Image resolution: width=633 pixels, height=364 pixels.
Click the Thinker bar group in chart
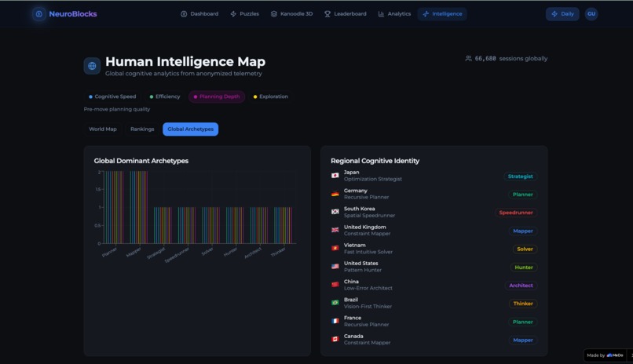(283, 225)
